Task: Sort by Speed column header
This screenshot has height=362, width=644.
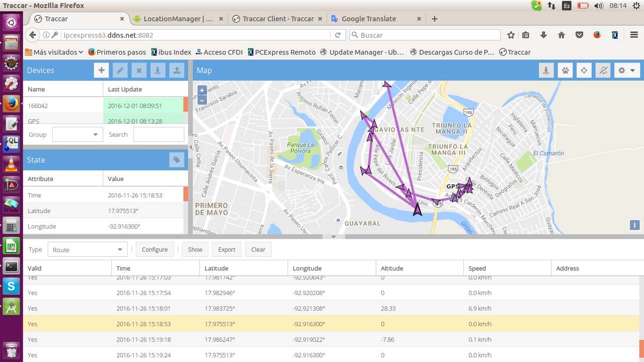Action: [x=507, y=268]
